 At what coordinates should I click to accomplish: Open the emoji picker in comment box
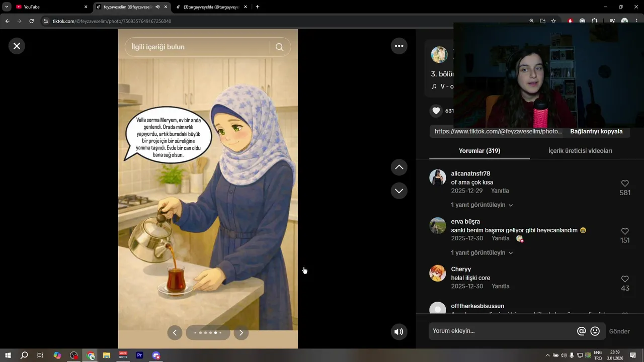tap(595, 331)
